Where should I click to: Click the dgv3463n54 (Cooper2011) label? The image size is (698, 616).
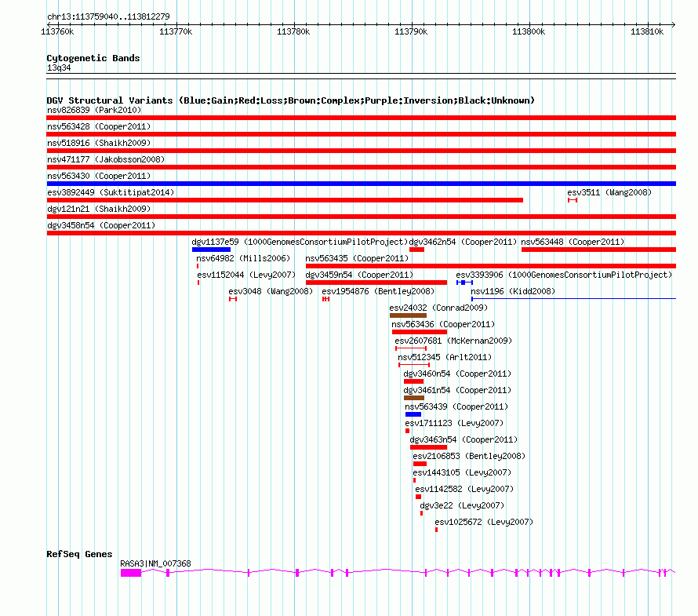click(x=464, y=439)
